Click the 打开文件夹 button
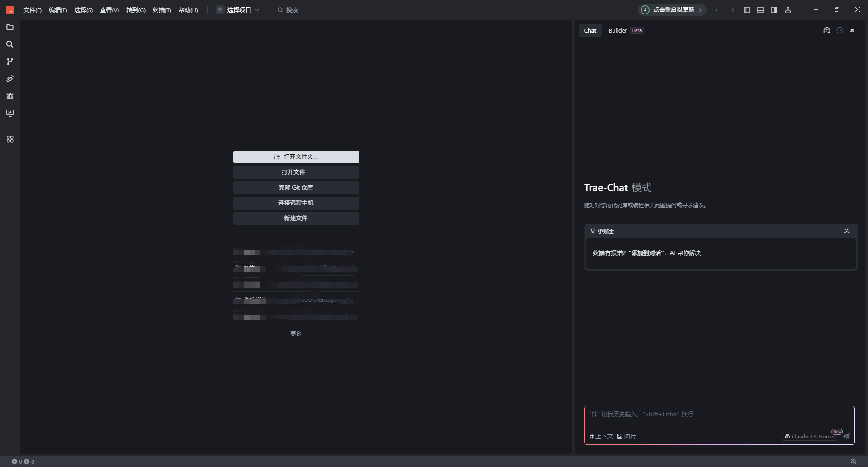 (x=296, y=157)
